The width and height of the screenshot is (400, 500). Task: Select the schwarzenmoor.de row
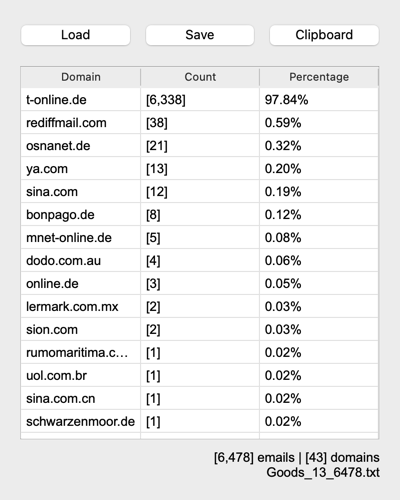(x=200, y=422)
